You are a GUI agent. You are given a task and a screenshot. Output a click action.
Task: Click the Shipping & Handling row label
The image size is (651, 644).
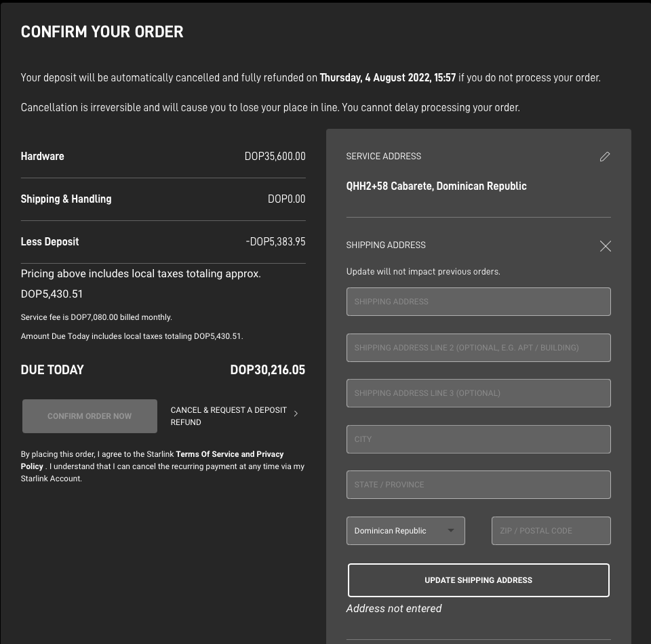66,199
